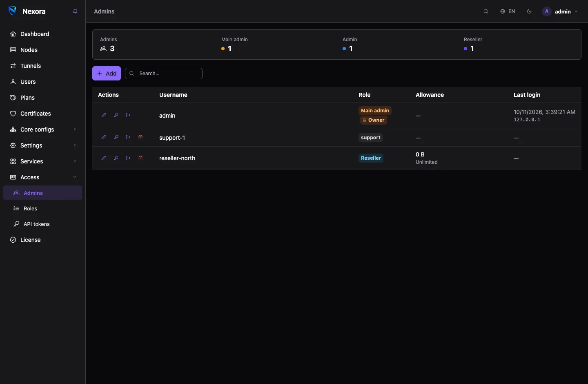Image resolution: width=588 pixels, height=384 pixels.
Task: Click the arrow icon in reseller-north row
Action: click(x=128, y=158)
